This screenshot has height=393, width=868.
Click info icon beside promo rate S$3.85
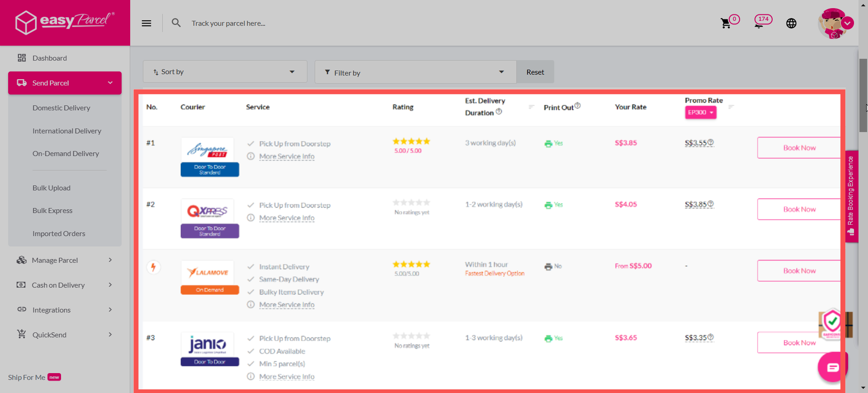(x=711, y=204)
